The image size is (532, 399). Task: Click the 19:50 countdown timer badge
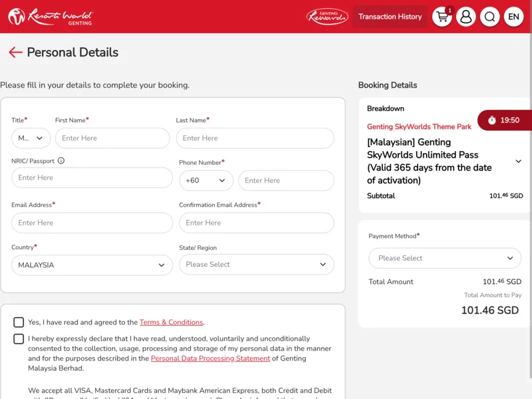coord(505,120)
